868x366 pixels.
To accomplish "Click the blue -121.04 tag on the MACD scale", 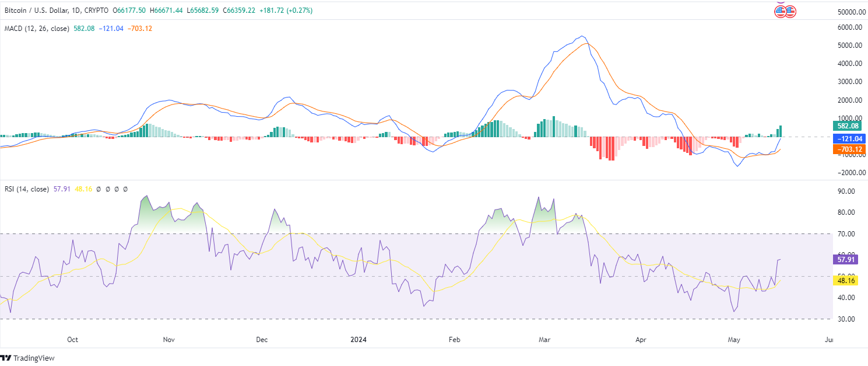I will (x=848, y=138).
